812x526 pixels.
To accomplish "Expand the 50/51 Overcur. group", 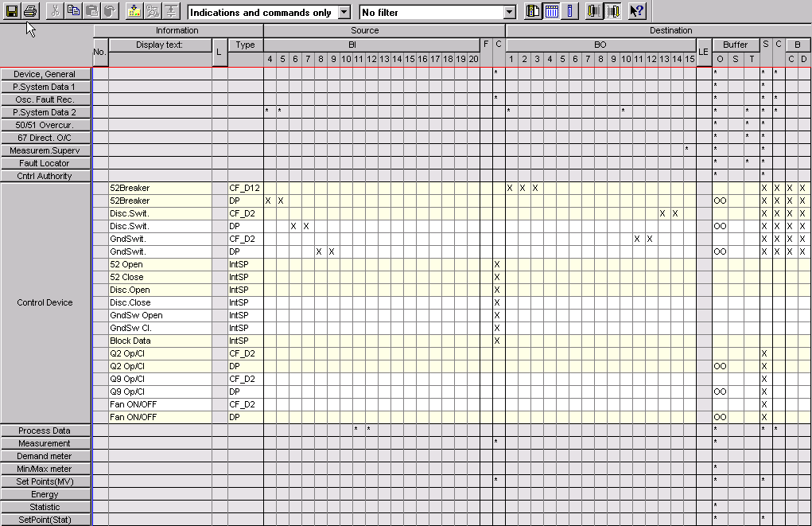I will (x=45, y=125).
